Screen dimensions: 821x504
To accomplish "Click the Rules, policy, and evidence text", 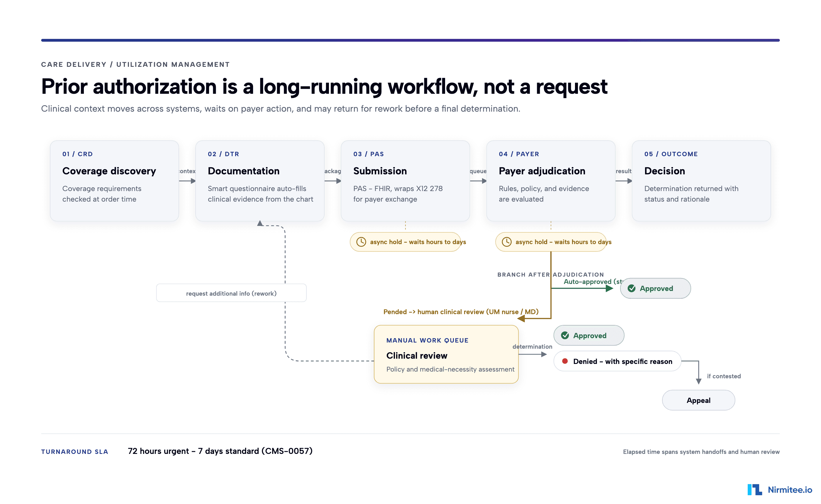I will point(544,194).
